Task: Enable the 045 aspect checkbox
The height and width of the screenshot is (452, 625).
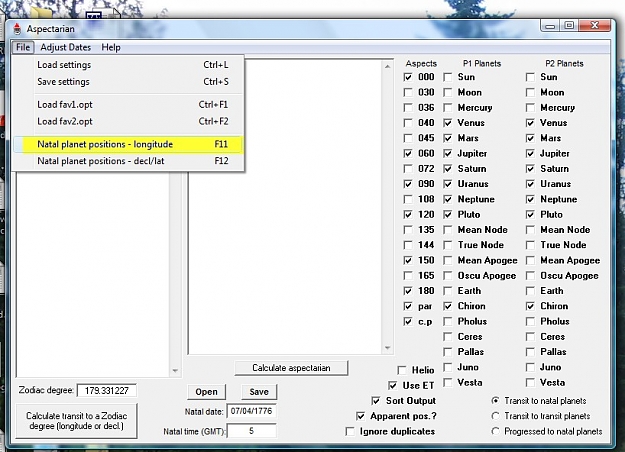Action: tap(408, 138)
